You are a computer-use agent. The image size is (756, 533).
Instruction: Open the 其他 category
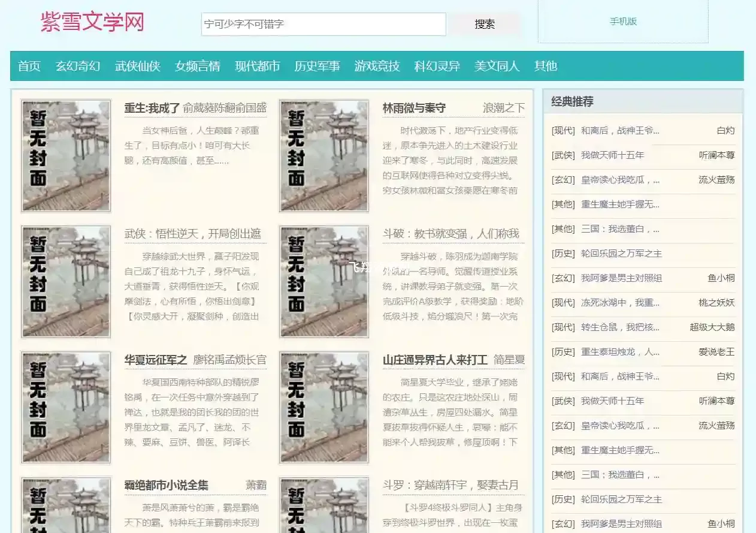tap(546, 66)
